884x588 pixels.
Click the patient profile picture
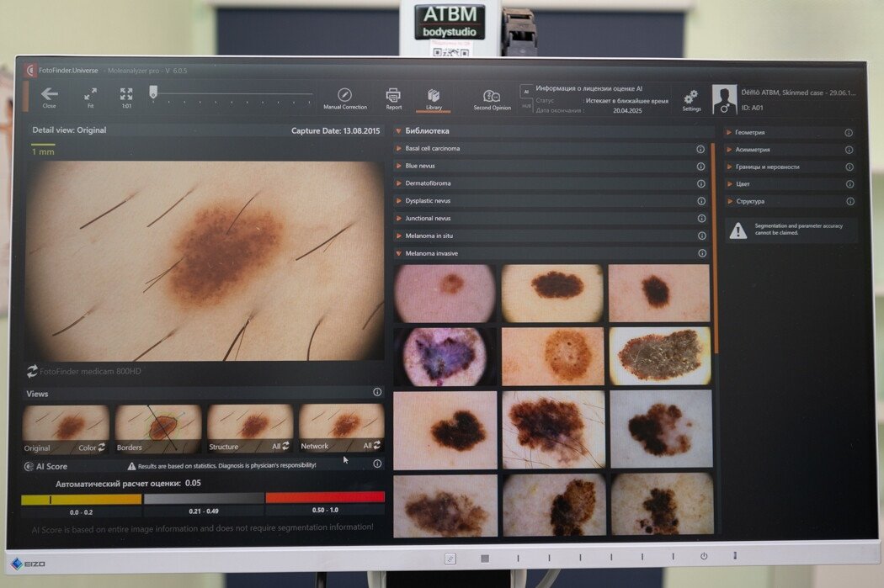724,99
